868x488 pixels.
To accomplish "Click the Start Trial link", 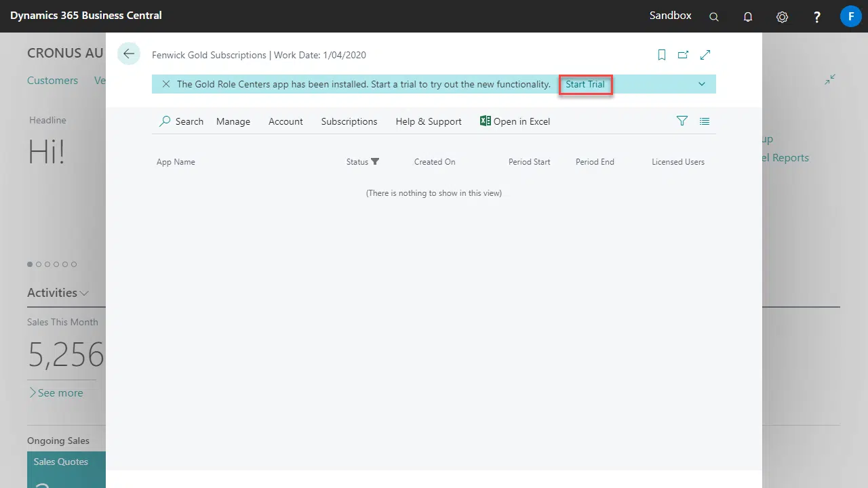I will click(585, 84).
